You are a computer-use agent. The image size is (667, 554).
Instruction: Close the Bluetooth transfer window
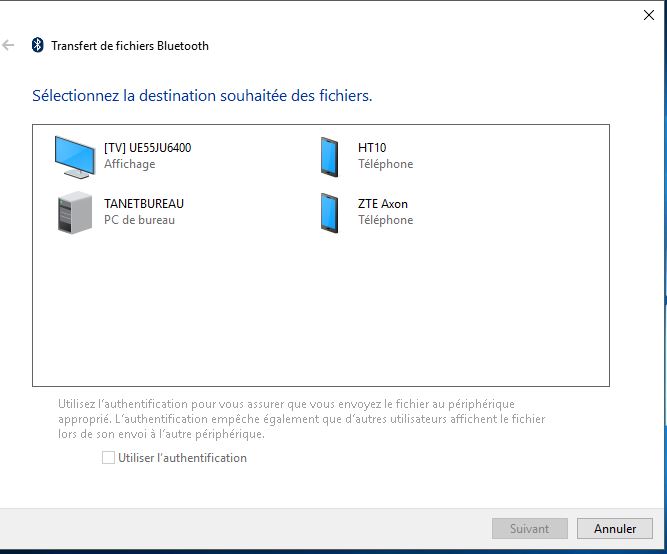648,15
